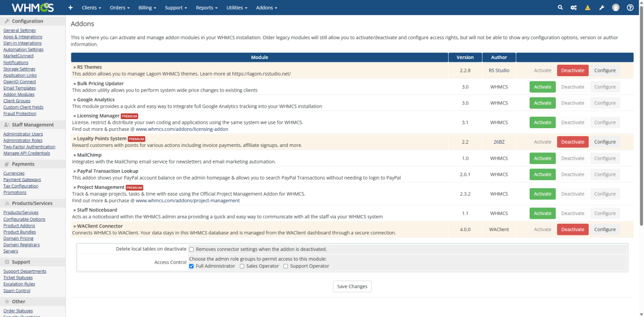Click the WHMCS logo
The height and width of the screenshot is (317, 644).
(x=33, y=8)
